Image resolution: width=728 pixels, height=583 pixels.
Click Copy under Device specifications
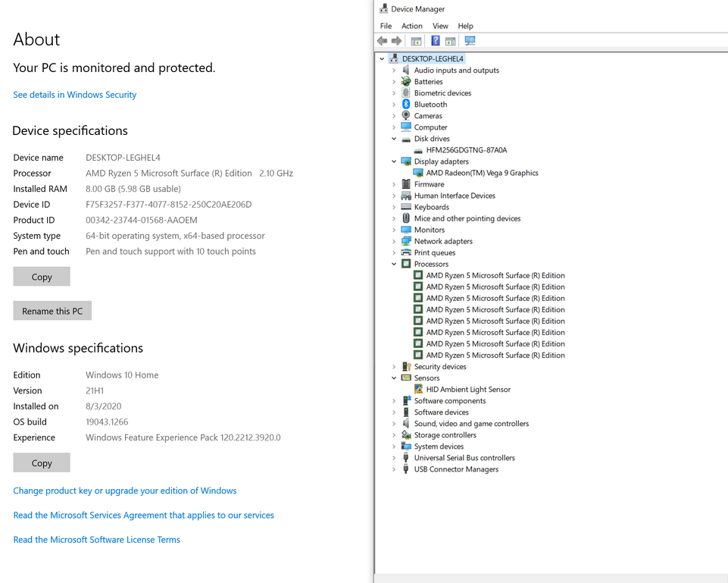coord(42,277)
